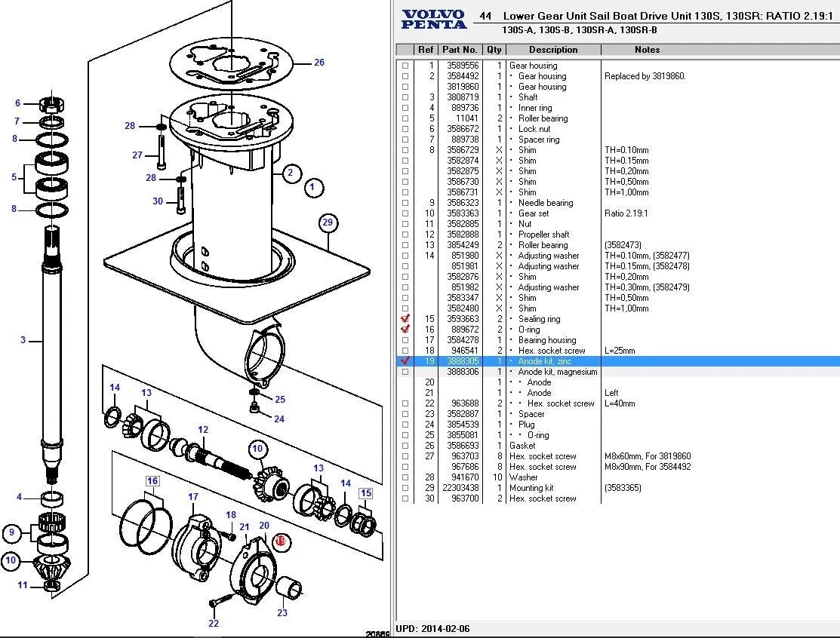The image size is (840, 638).
Task: Uncheck the checkbox for 3888305 Anode kit zinc
Action: [405, 360]
